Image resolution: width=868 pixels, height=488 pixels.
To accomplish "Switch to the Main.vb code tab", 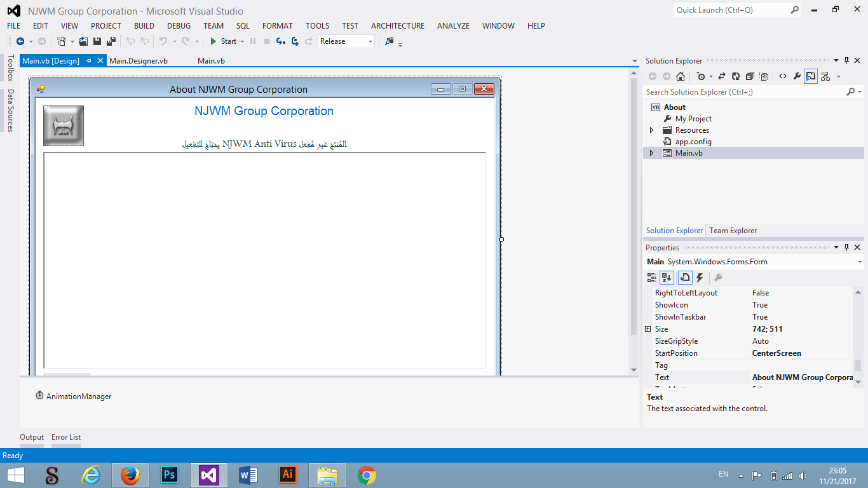I will click(x=211, y=61).
